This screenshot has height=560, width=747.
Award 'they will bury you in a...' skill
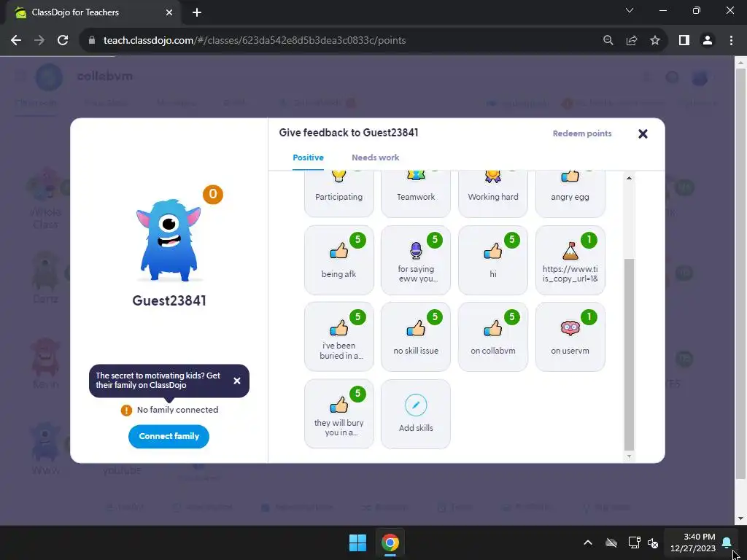point(338,414)
